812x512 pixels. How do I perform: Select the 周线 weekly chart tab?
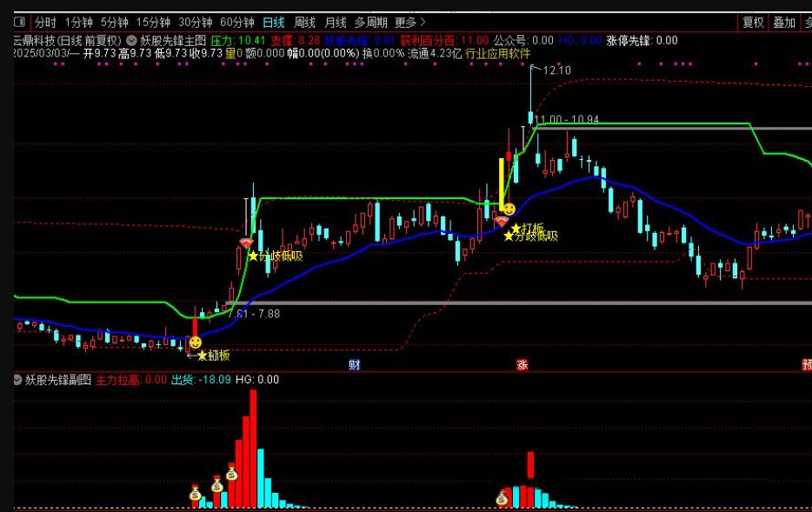[304, 23]
